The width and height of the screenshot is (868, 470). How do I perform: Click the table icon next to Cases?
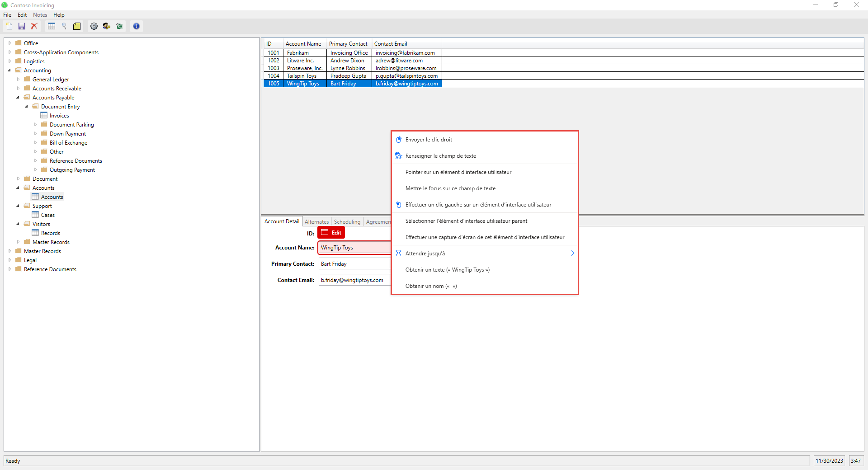pos(35,215)
